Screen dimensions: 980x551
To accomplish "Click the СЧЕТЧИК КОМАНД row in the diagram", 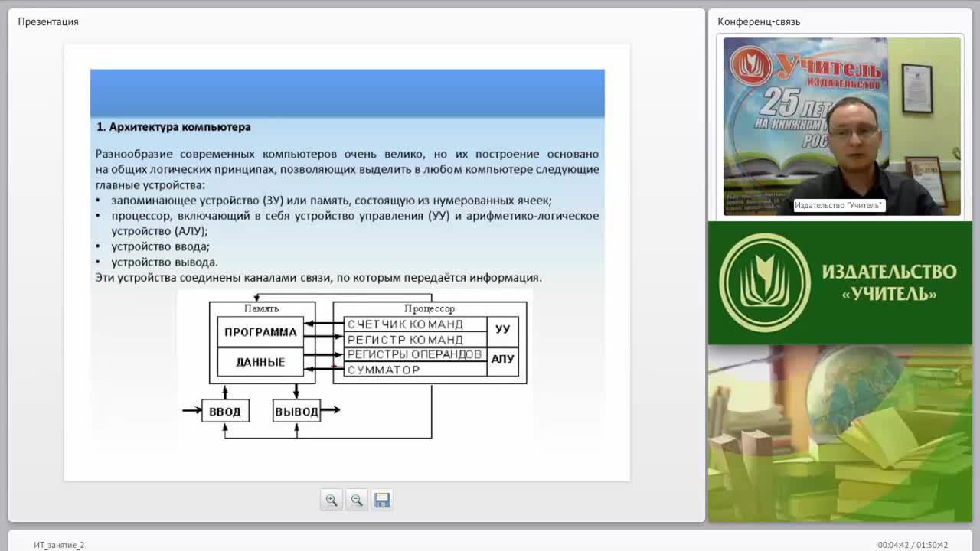I will [415, 324].
